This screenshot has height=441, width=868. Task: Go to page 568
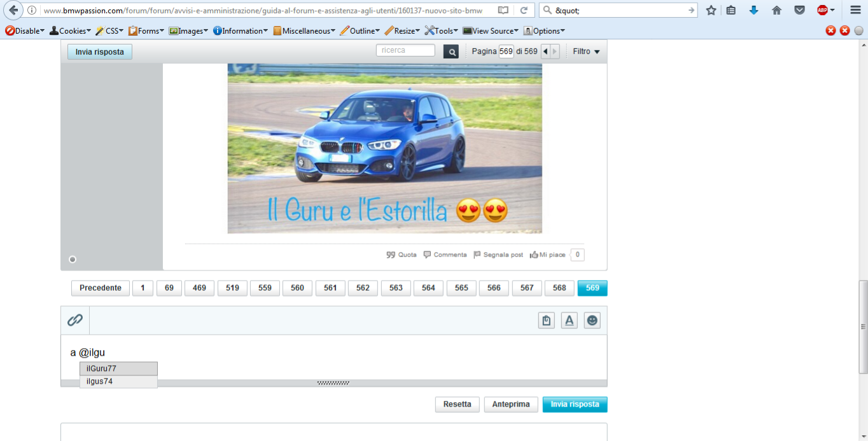point(559,288)
